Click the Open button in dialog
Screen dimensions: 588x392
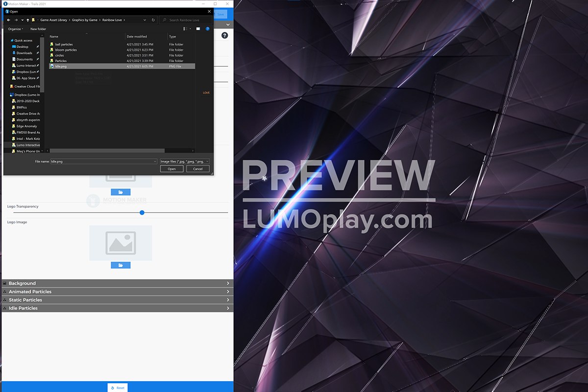[171, 169]
